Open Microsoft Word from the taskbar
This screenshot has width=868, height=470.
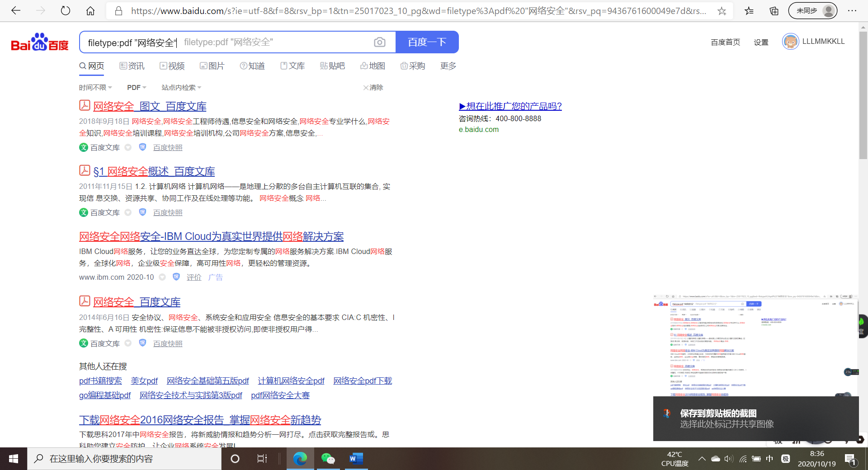click(x=356, y=459)
